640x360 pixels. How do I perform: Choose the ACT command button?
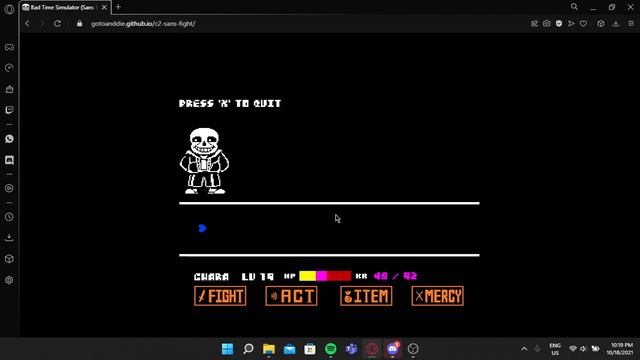click(291, 296)
